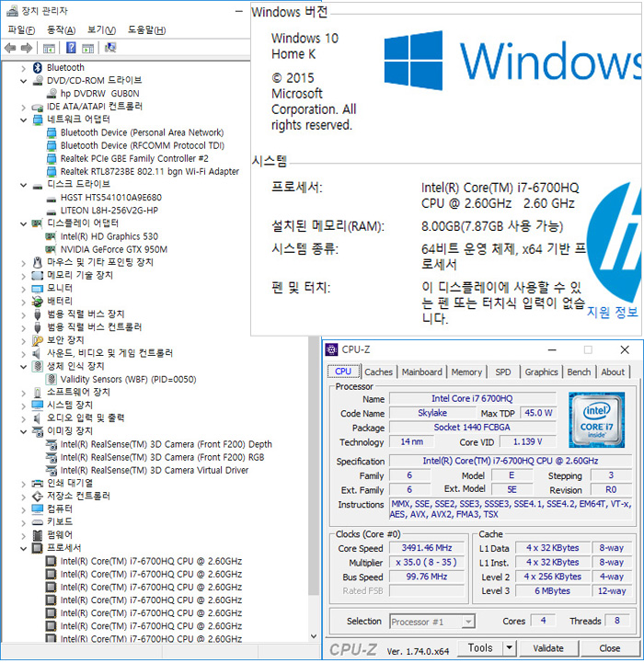Select Realtek PCIe GBE Family Controller #2

pos(134,159)
